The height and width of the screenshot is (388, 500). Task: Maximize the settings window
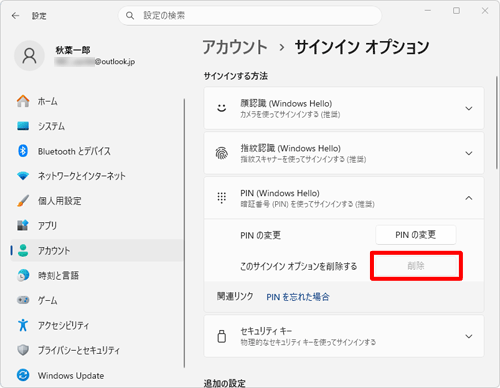(456, 11)
